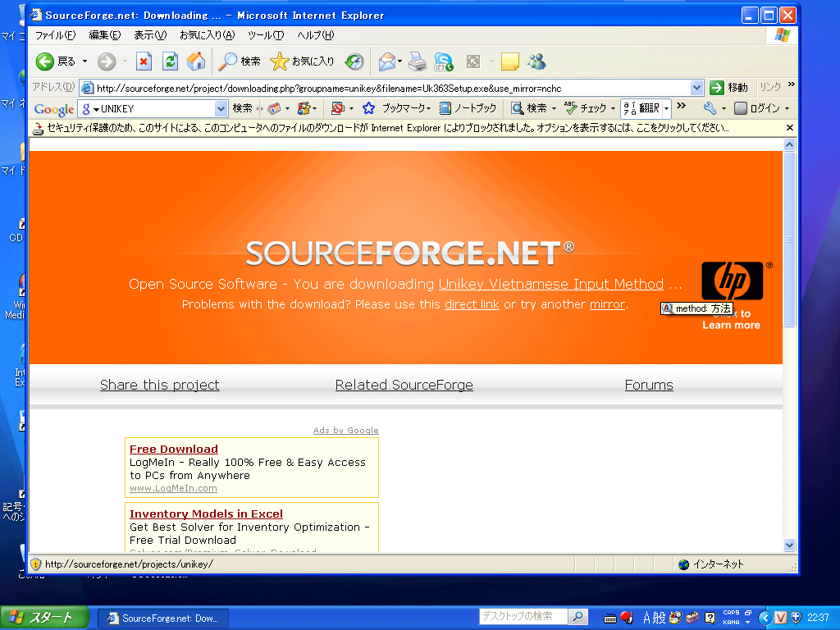Open the ノートブック notebook button

[x=468, y=108]
